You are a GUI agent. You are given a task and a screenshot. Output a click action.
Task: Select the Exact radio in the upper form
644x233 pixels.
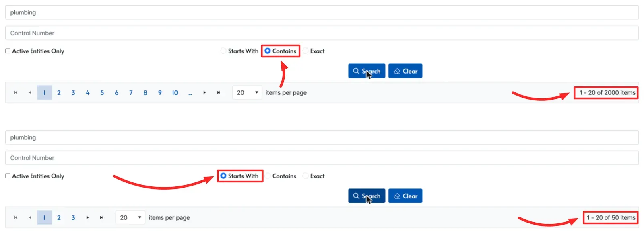[305, 51]
